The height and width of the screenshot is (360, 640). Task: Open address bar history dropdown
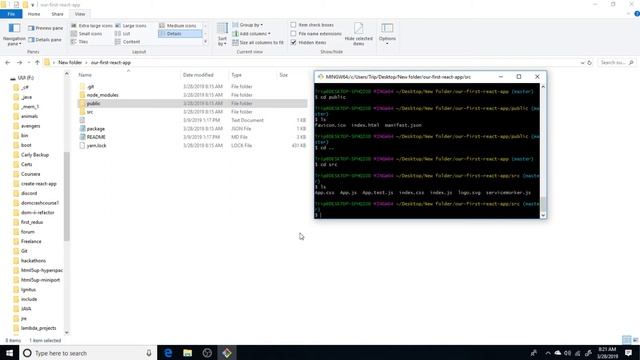(582, 62)
